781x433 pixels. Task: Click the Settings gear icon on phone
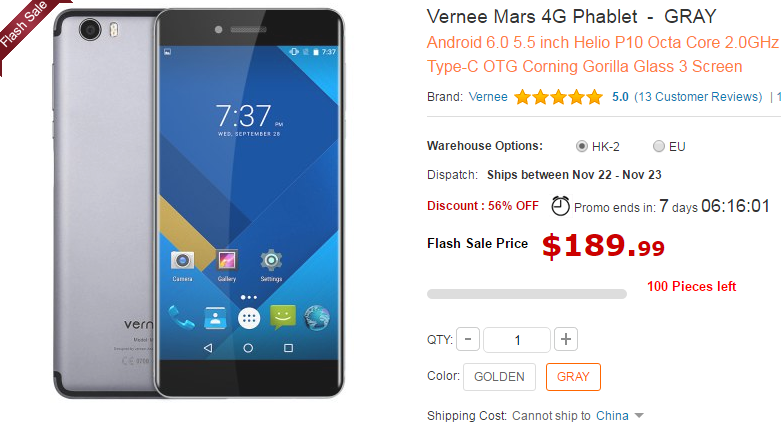point(271,260)
